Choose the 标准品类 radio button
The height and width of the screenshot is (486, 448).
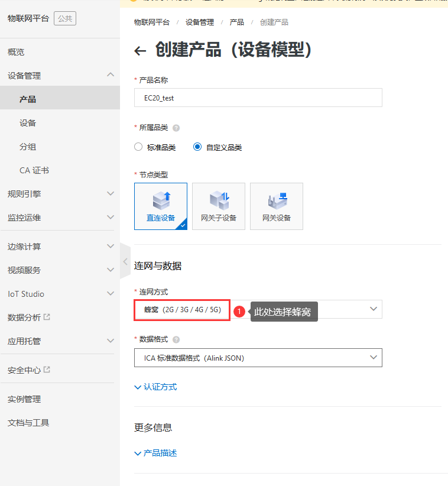coord(138,147)
